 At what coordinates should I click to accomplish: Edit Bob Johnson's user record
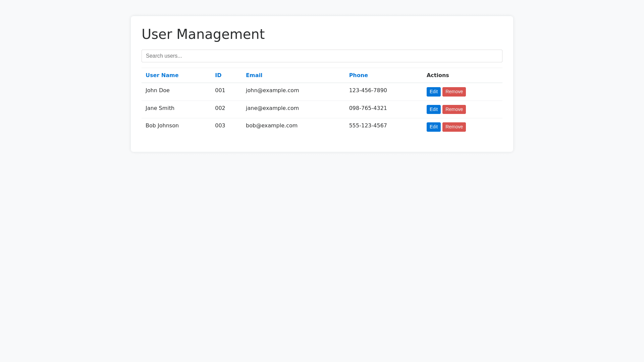click(x=433, y=127)
